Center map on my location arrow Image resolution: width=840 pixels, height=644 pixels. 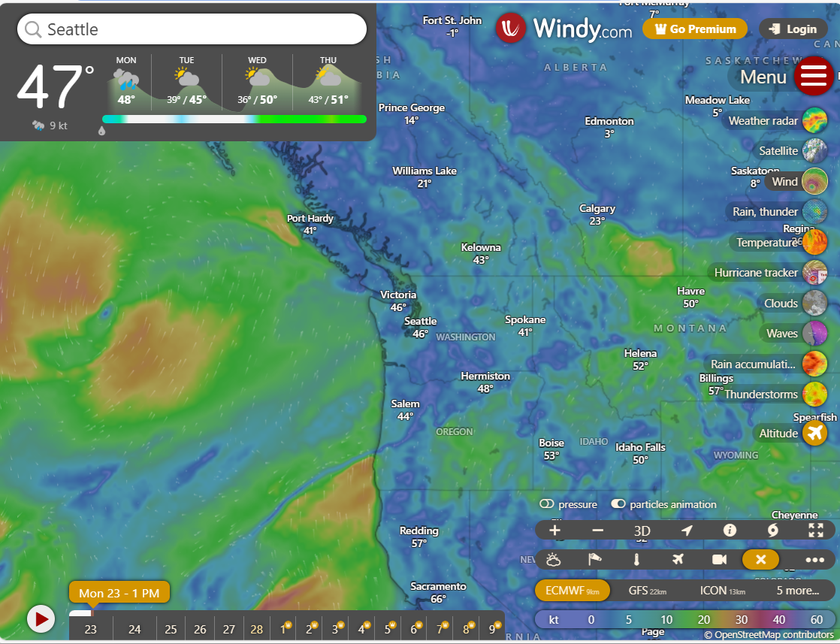point(687,531)
